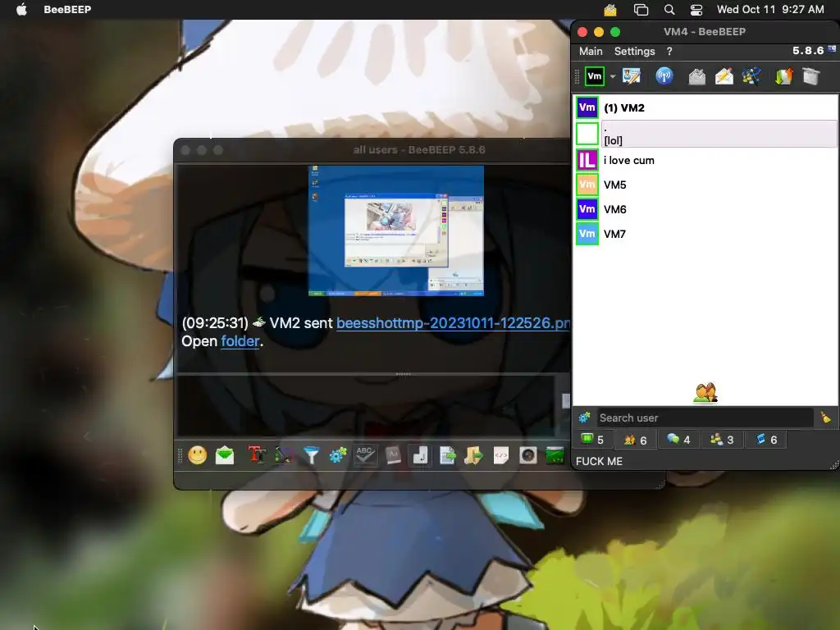
Task: Switch to the blue scroll tab showing 6
Action: 766,440
